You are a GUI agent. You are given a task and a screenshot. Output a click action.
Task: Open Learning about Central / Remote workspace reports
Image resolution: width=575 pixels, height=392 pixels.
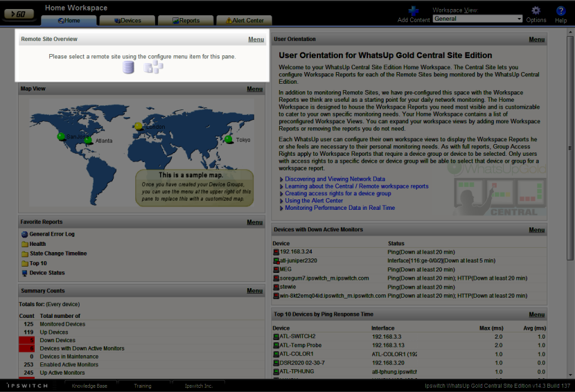[x=357, y=186]
